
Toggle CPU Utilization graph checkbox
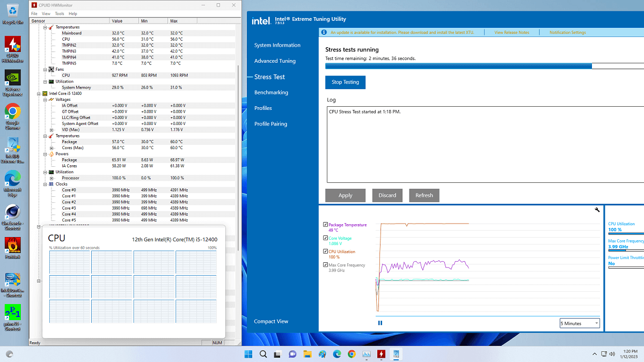[x=326, y=252]
